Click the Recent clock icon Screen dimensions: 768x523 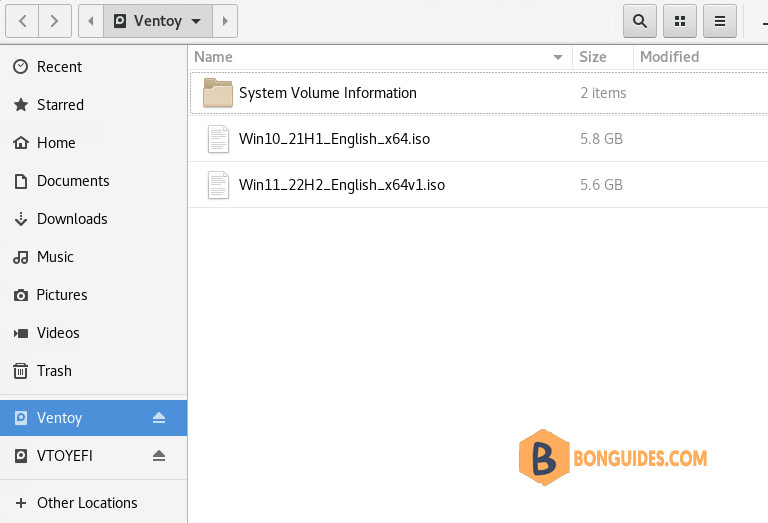21,67
